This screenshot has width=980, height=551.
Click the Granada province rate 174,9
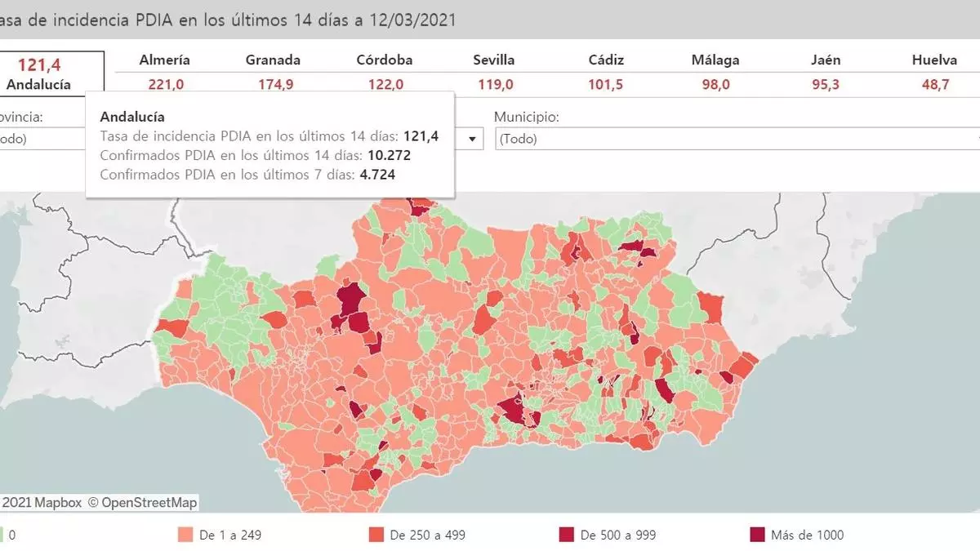tap(273, 85)
